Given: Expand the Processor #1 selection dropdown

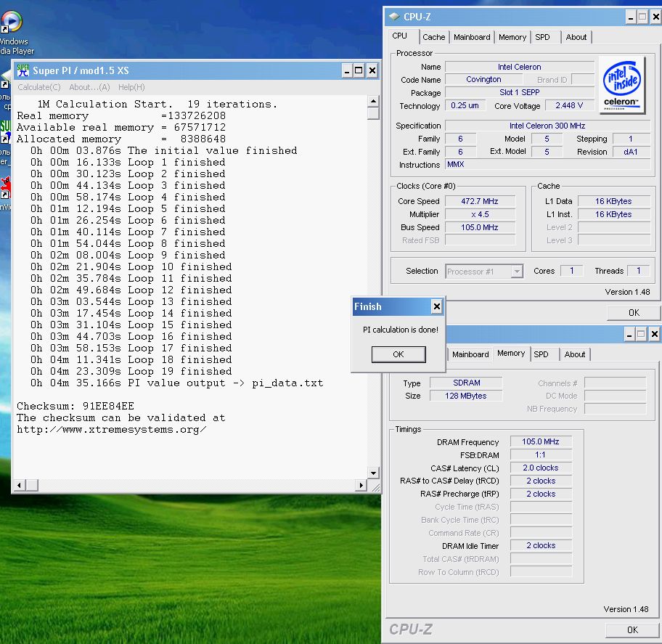Looking at the screenshot, I should click(x=517, y=272).
